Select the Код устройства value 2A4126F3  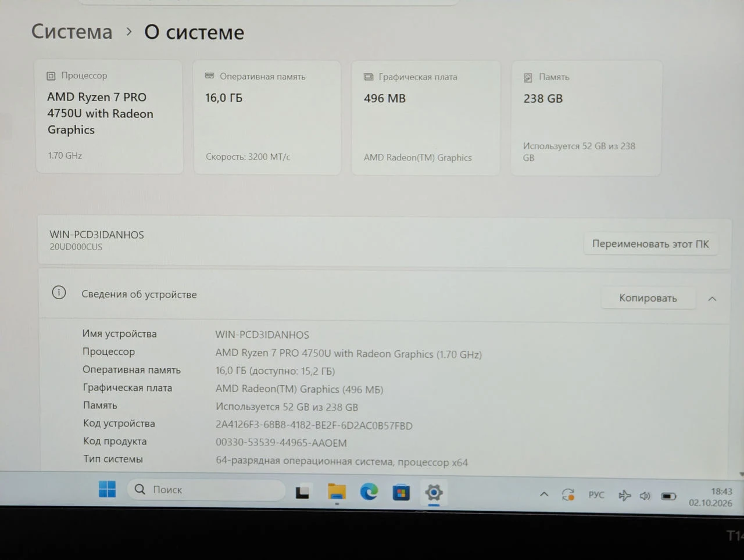click(x=314, y=426)
